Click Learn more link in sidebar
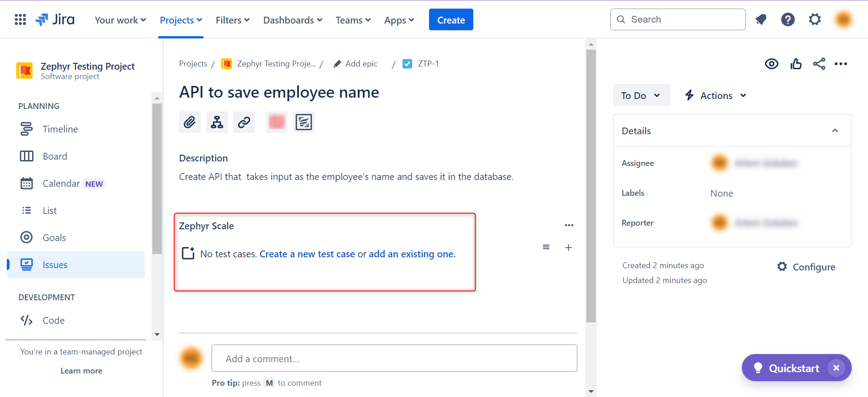This screenshot has height=397, width=868. (81, 371)
